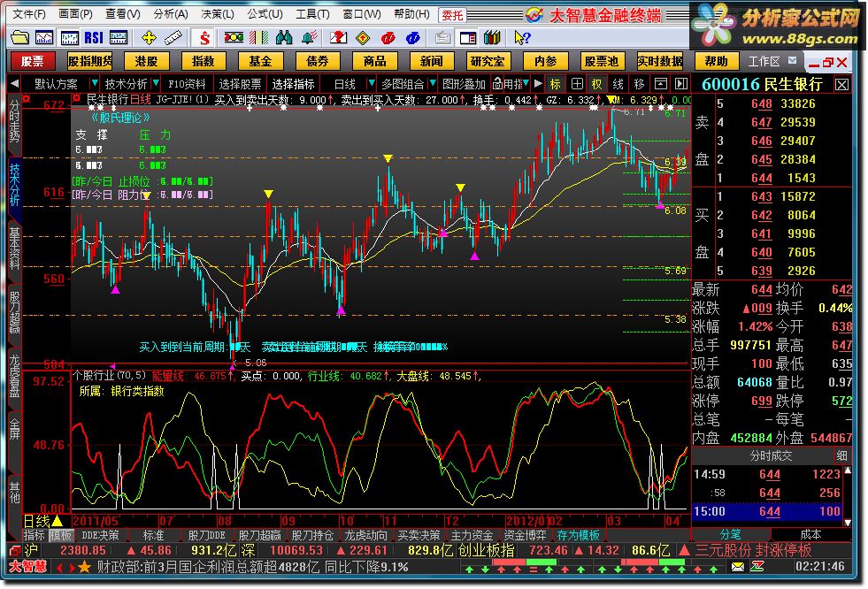Open the 工具(T) menu

tap(312, 14)
